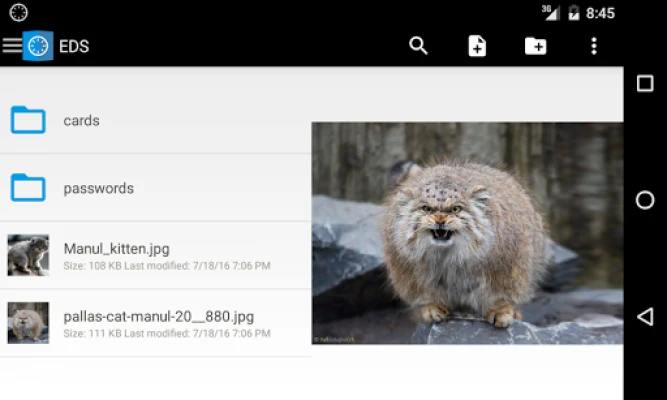
Task: Tap the EDS title text
Action: (x=74, y=46)
